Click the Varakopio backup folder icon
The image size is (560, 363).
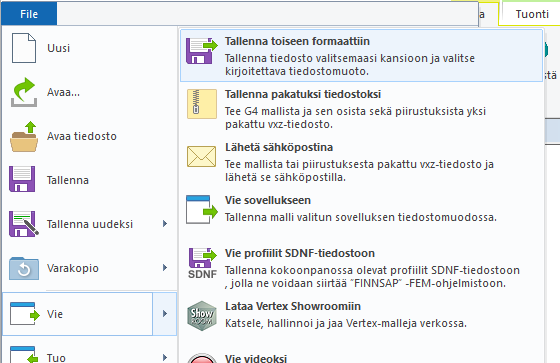[24, 268]
